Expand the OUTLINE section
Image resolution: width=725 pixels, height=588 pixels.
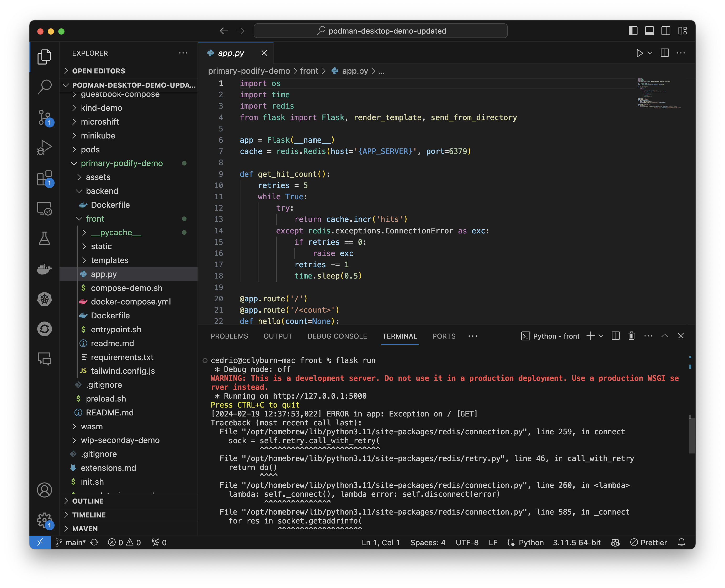[x=88, y=501]
